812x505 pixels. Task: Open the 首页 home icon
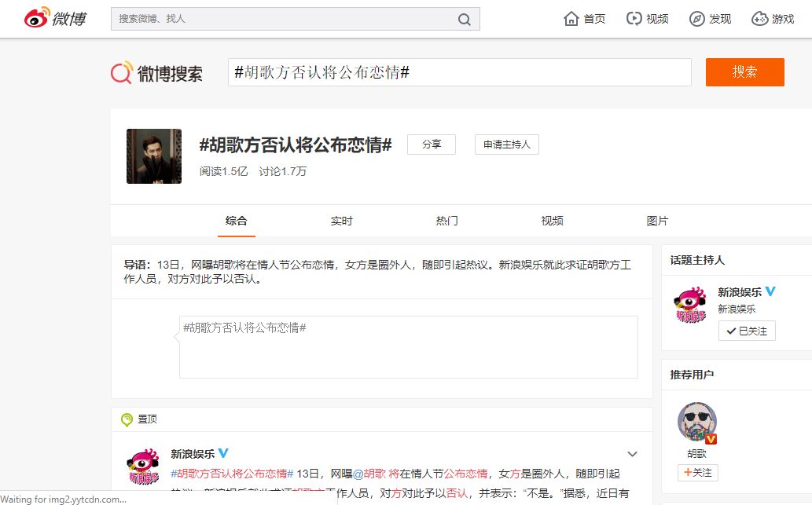point(571,19)
